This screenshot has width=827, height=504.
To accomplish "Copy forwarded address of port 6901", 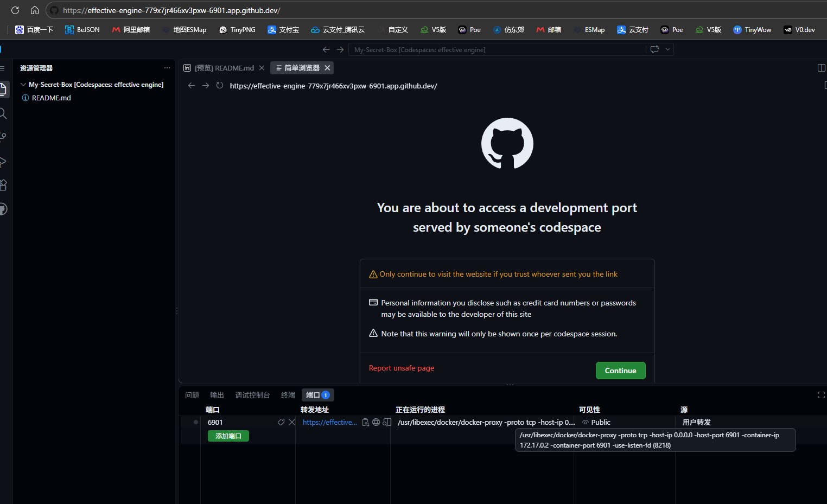I will coord(366,422).
